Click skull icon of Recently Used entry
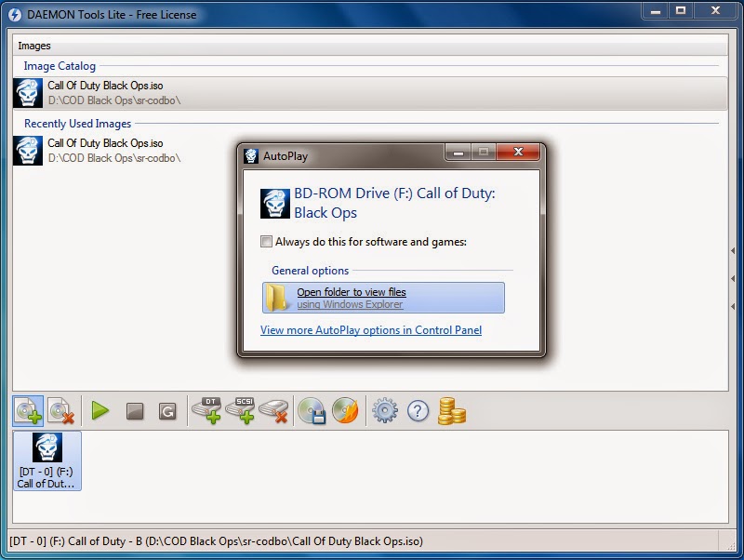 tap(28, 151)
